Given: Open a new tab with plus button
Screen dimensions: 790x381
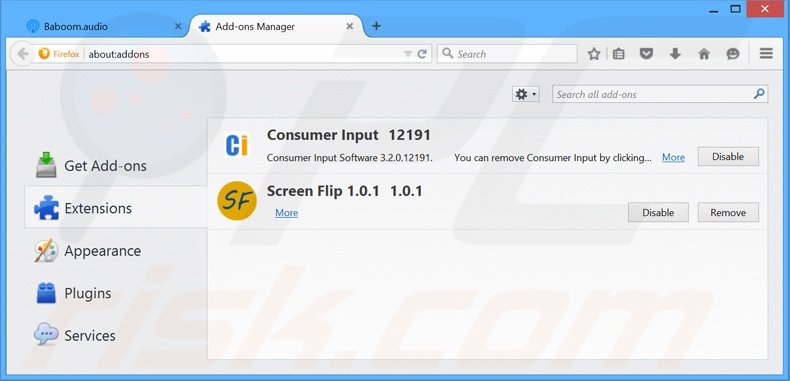Looking at the screenshot, I should click(x=376, y=26).
